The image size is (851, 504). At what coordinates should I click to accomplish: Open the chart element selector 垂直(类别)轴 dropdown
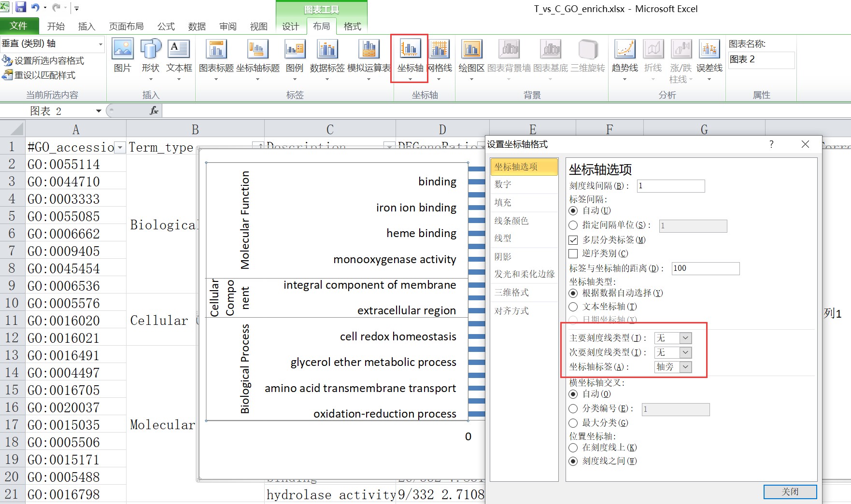101,44
